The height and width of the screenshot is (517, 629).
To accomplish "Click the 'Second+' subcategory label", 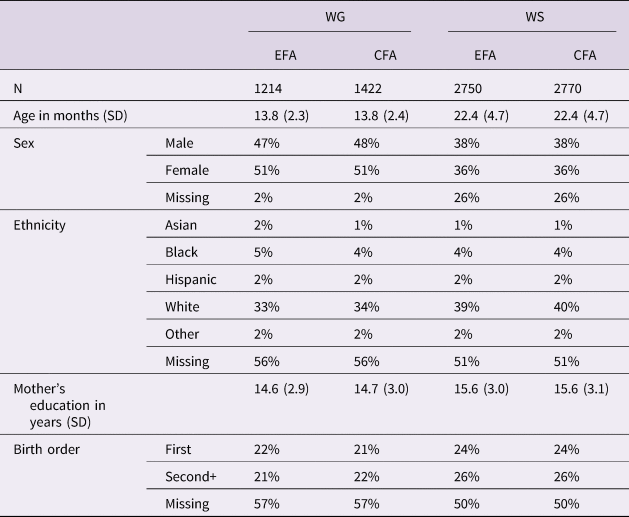I will (x=190, y=474).
